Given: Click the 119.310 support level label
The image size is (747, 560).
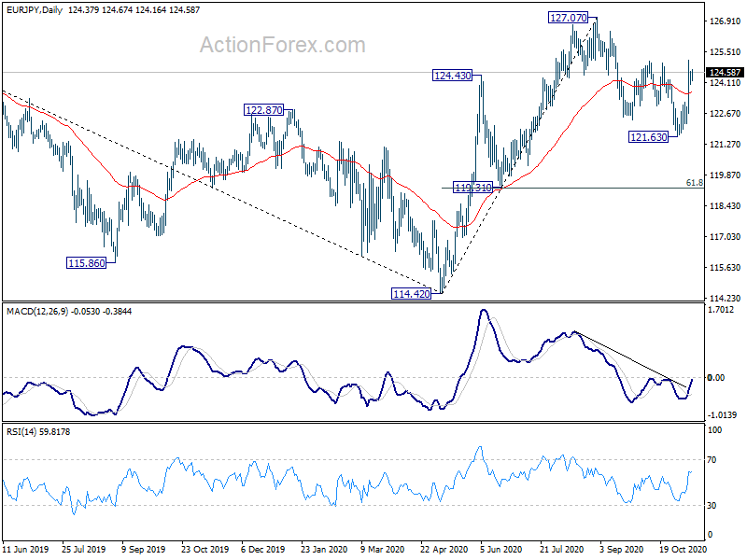Looking at the screenshot, I should [472, 188].
